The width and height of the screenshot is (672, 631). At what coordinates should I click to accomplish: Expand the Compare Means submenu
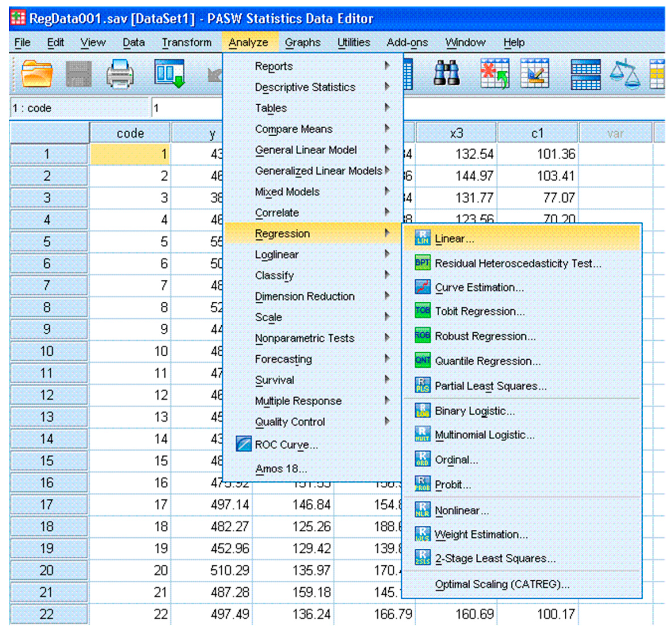tap(293, 129)
